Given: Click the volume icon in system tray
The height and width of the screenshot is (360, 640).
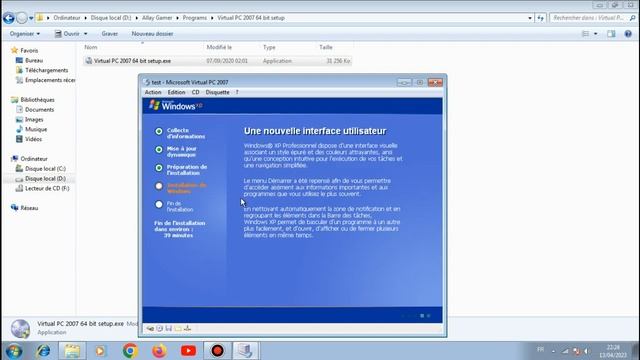Looking at the screenshot, I should [x=587, y=351].
